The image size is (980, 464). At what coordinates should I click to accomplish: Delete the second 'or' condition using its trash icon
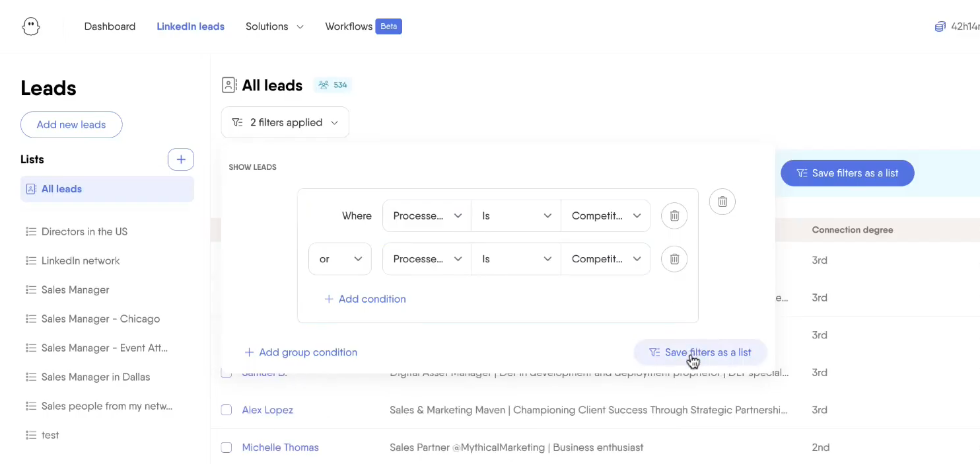674,258
